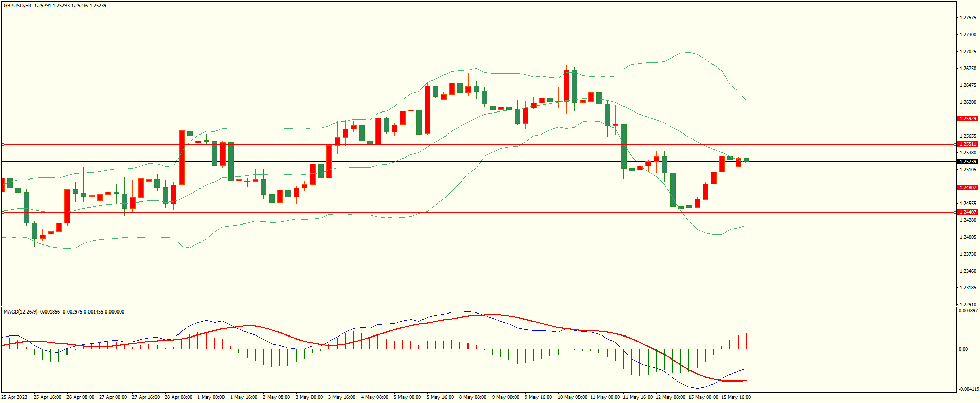Click the 9 May 00:00 time label
This screenshot has width=980, height=403.
[505, 397]
